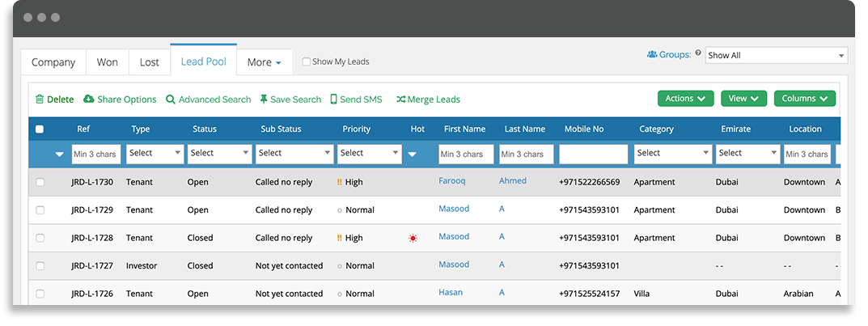Focus the Location filter input
This screenshot has height=326, width=868.
tap(807, 154)
